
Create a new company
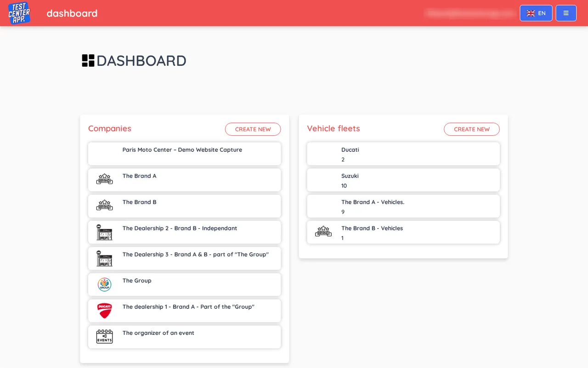pos(253,129)
